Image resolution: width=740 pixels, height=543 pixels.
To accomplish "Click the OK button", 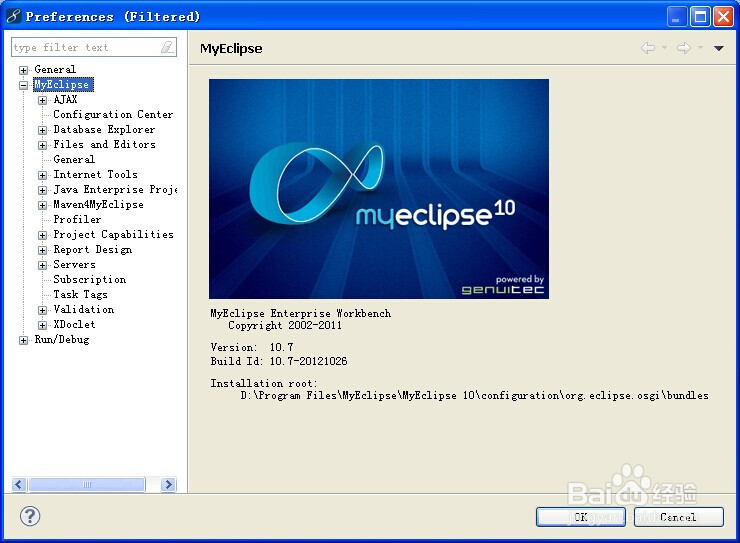I will (580, 517).
